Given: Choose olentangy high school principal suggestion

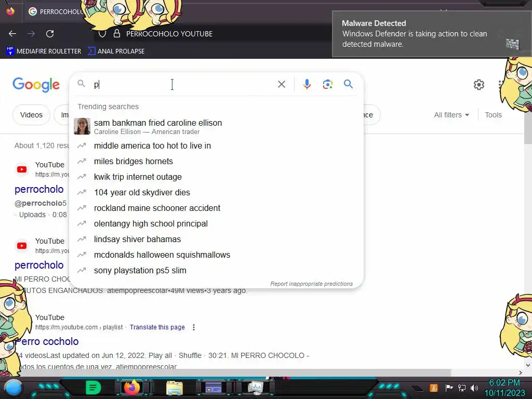Looking at the screenshot, I should pos(216,223).
